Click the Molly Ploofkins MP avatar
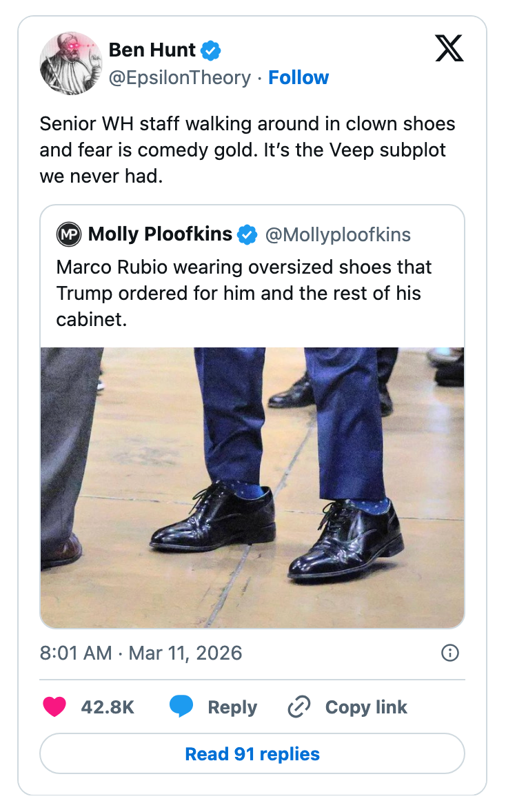506x812 pixels. (68, 234)
